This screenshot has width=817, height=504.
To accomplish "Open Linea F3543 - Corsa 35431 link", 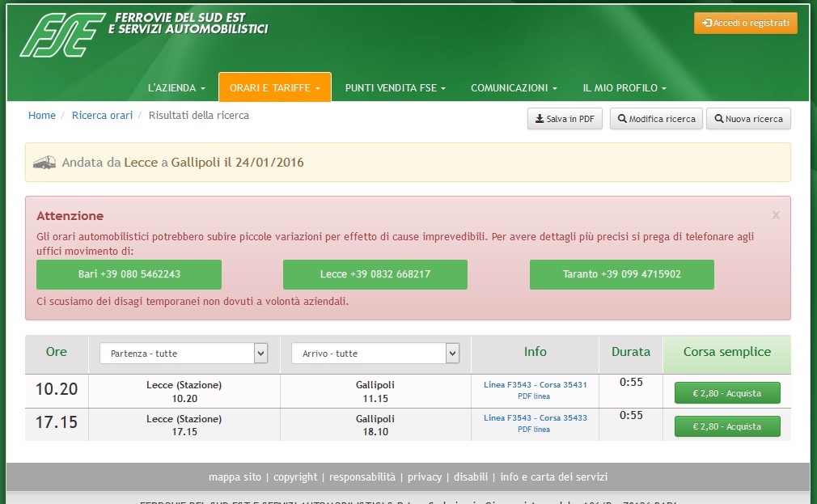I will point(535,384).
